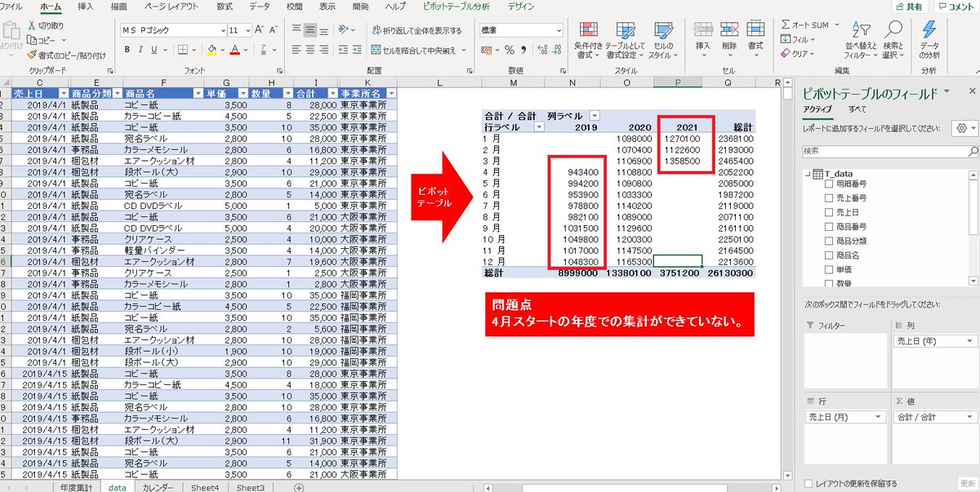The height and width of the screenshot is (492, 980).
Task: Open Cell Styles (セルのスタイル)
Action: [663, 39]
